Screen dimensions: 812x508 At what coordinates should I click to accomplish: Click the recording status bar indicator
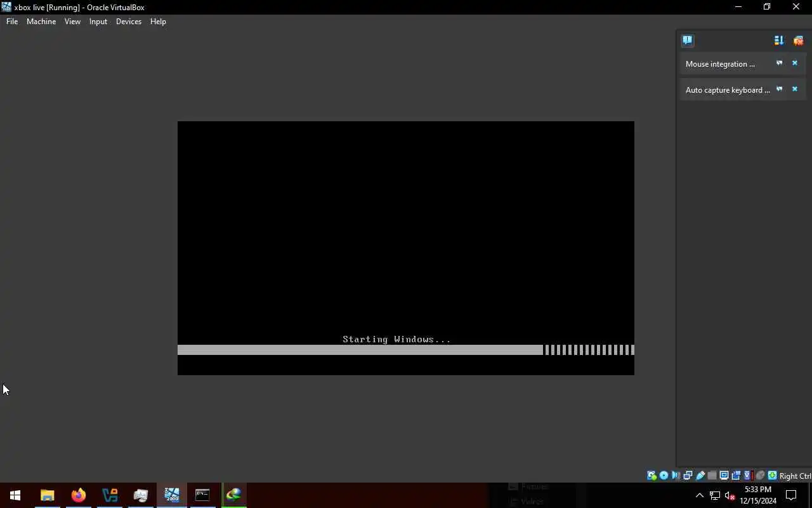point(736,476)
